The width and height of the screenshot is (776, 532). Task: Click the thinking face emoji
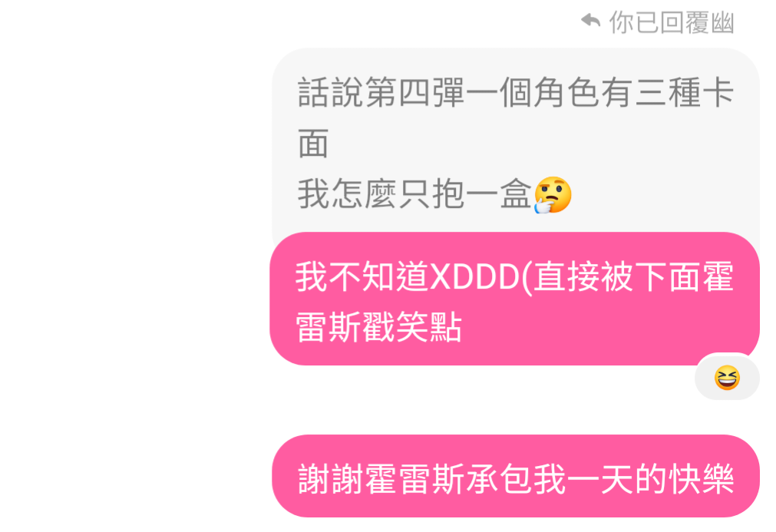pyautogui.click(x=553, y=195)
